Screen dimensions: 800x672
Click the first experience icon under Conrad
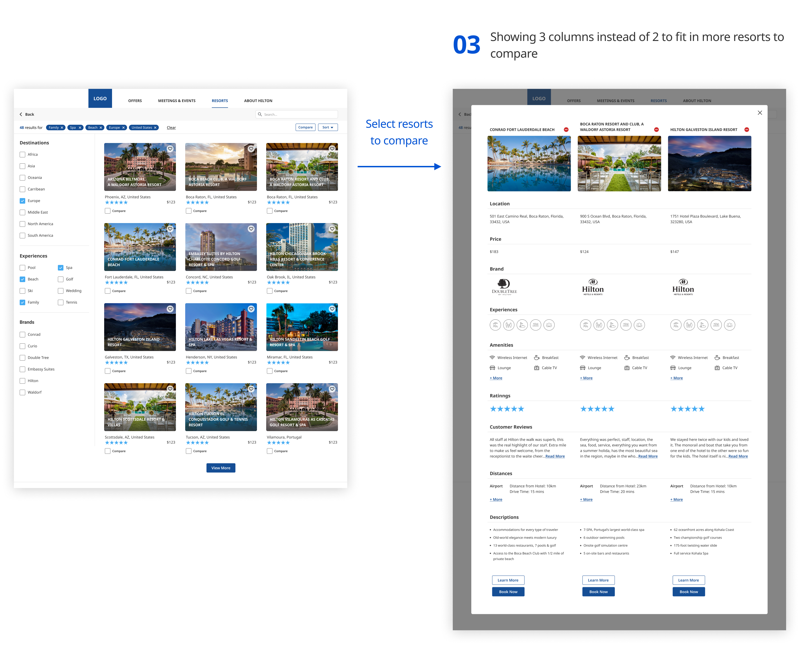click(x=495, y=325)
